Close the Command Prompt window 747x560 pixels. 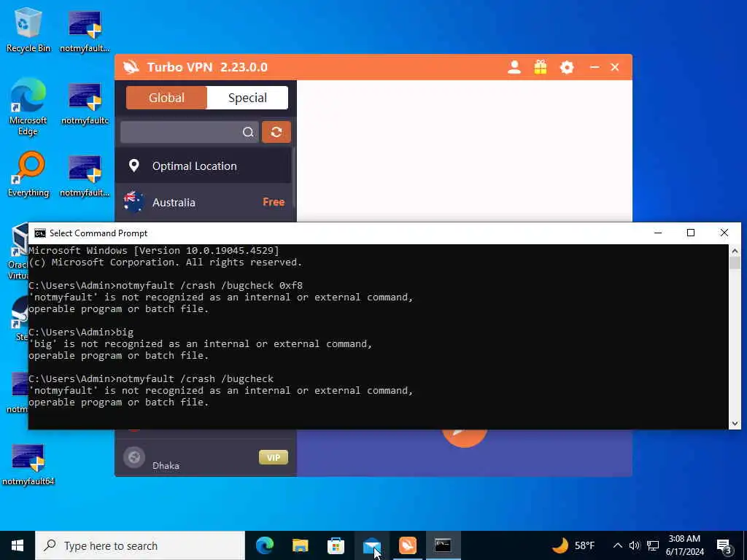(724, 233)
